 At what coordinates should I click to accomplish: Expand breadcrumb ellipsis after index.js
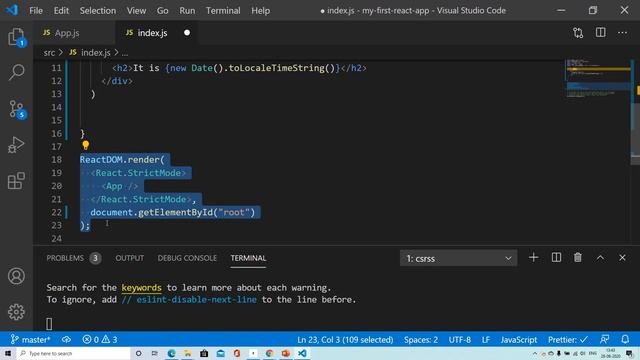(x=125, y=53)
